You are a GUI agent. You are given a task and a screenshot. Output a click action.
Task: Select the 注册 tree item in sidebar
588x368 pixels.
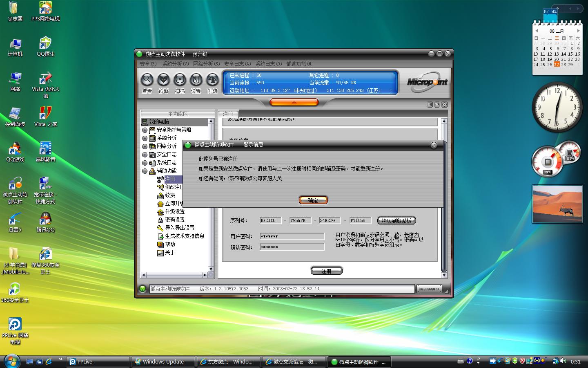point(170,179)
